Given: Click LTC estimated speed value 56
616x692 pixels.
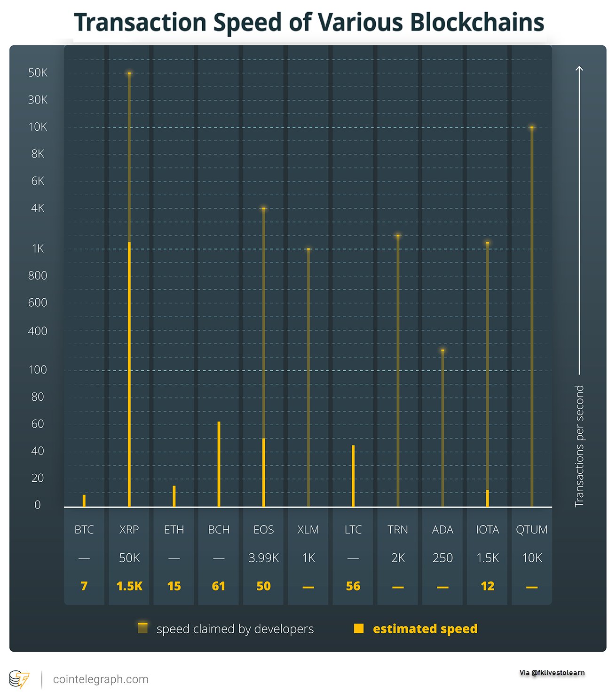Looking at the screenshot, I should click(x=353, y=586).
